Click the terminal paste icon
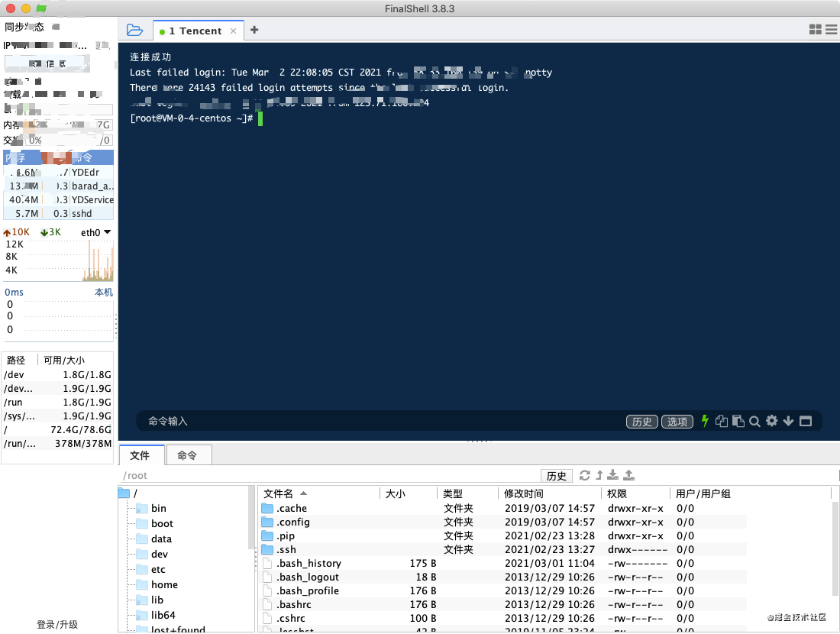Screen dimensions: 840x634 point(738,421)
